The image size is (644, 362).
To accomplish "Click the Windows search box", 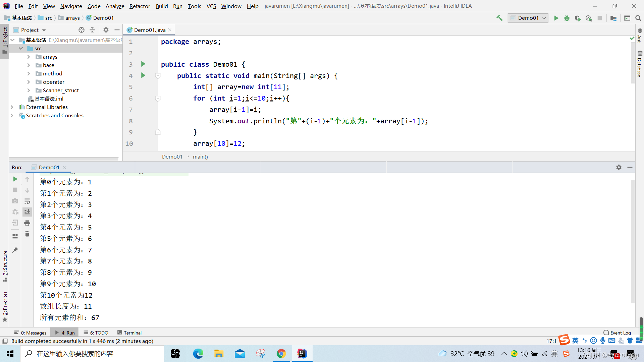I will (92, 354).
